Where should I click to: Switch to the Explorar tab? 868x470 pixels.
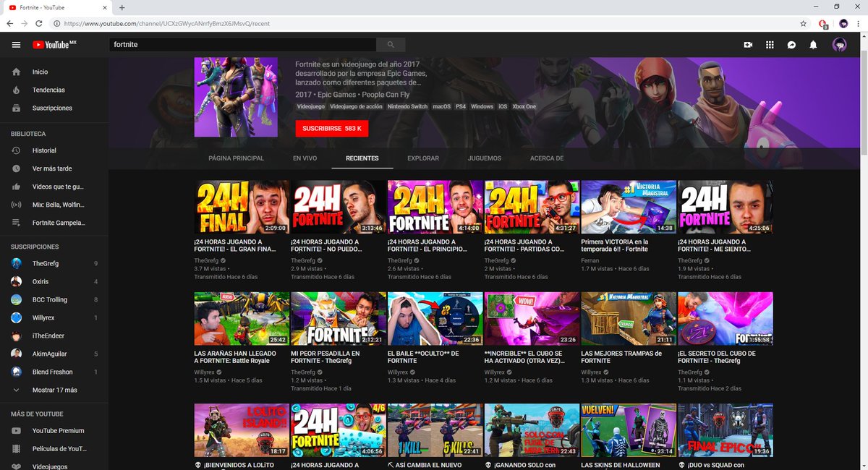[423, 158]
